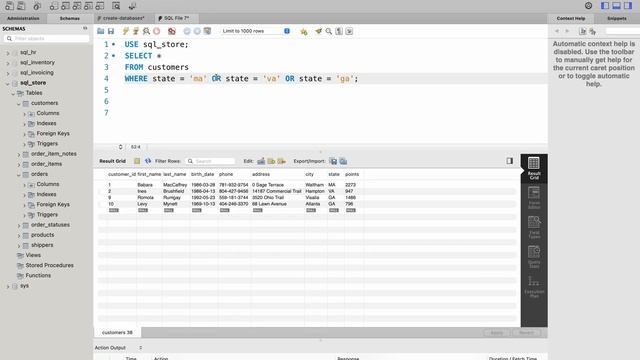Save snippet with the star icon
Viewport: 640px width, 360px height.
tap(304, 31)
